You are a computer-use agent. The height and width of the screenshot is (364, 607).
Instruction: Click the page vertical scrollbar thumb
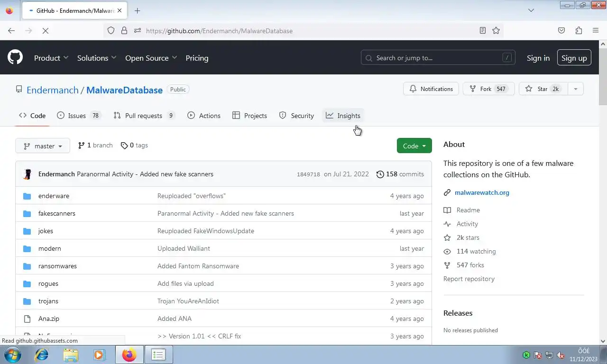(x=603, y=77)
